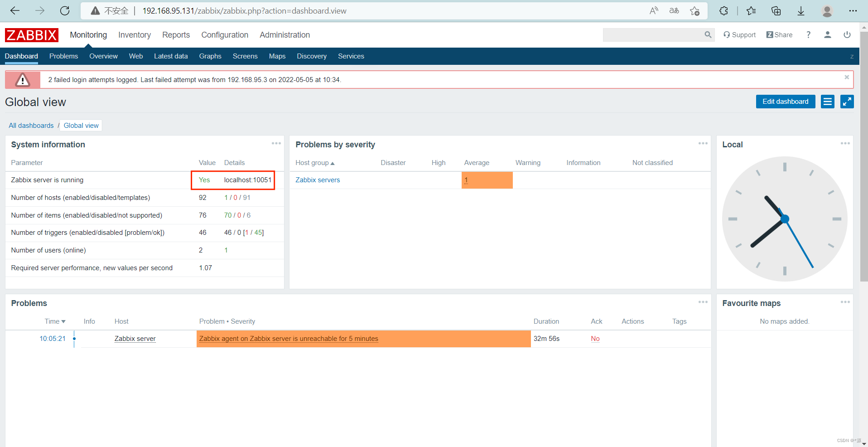The image size is (868, 447).
Task: Click the not-secure warning icon in address bar
Action: 95,11
